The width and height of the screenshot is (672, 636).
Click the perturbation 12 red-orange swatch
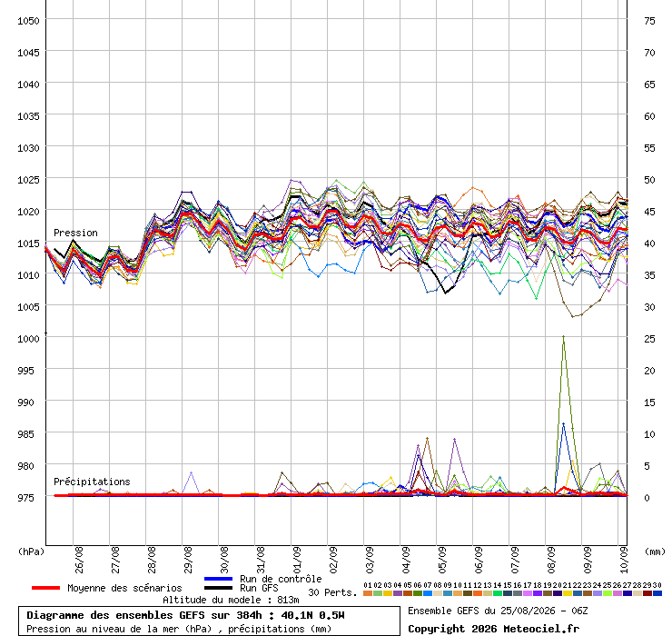[x=478, y=593]
